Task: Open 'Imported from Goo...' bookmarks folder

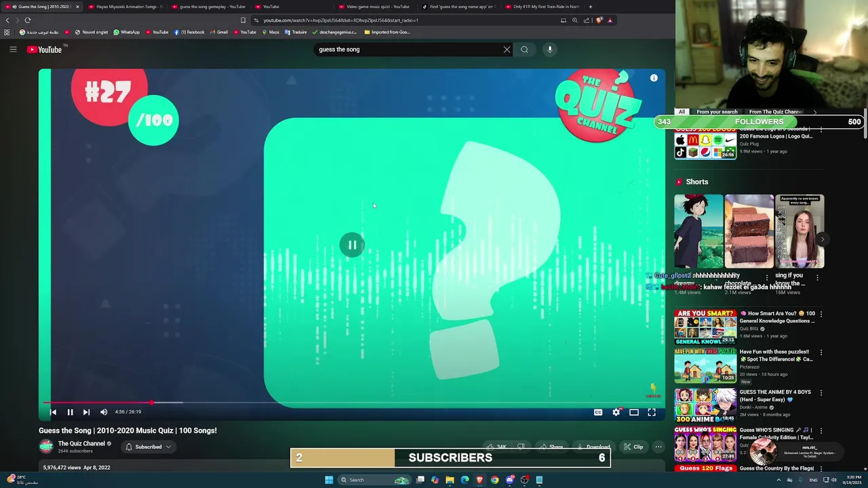Action: coord(387,33)
